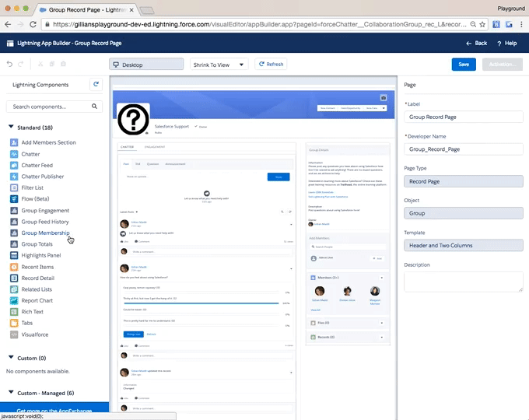Click the Refresh button above canvas
529x420 pixels.
(x=271, y=64)
